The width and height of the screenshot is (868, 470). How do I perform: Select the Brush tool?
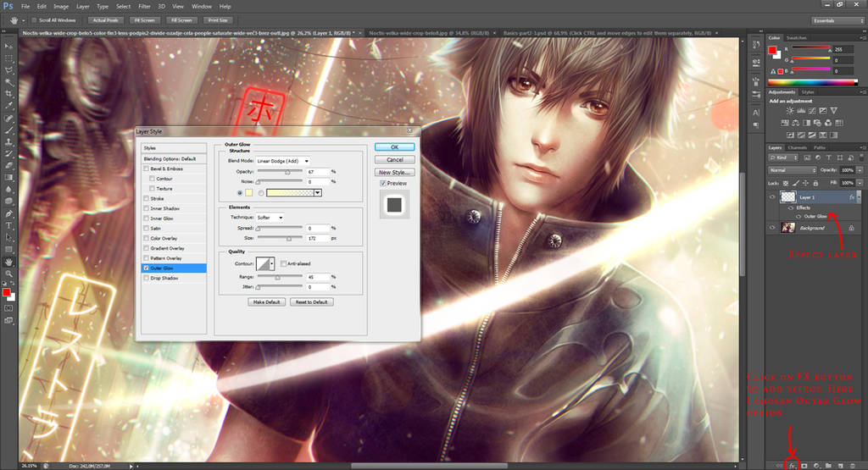pos(8,130)
